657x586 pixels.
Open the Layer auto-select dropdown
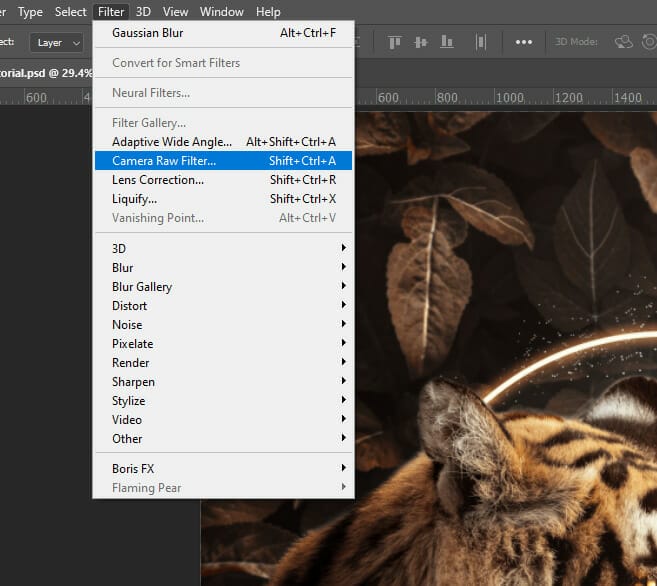55,43
